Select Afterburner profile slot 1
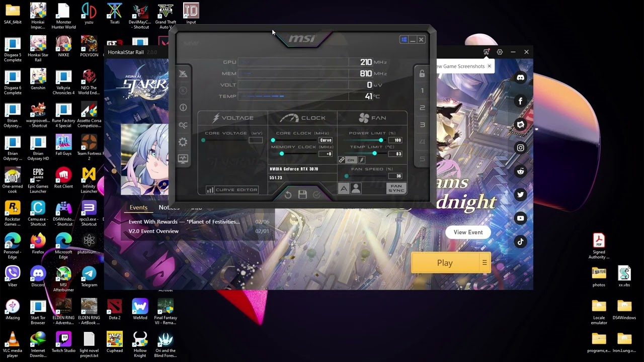Viewport: 644px width, 362px height. click(422, 91)
